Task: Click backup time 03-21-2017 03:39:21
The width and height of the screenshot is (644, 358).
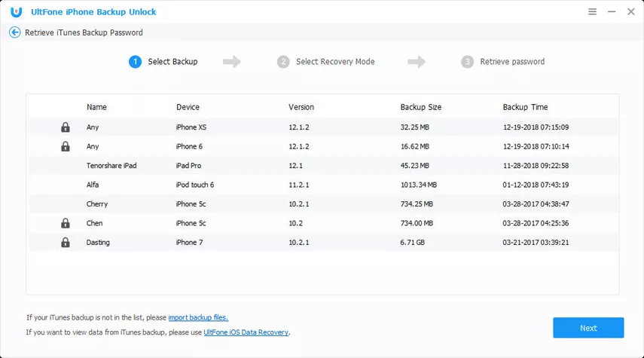Action: click(536, 243)
